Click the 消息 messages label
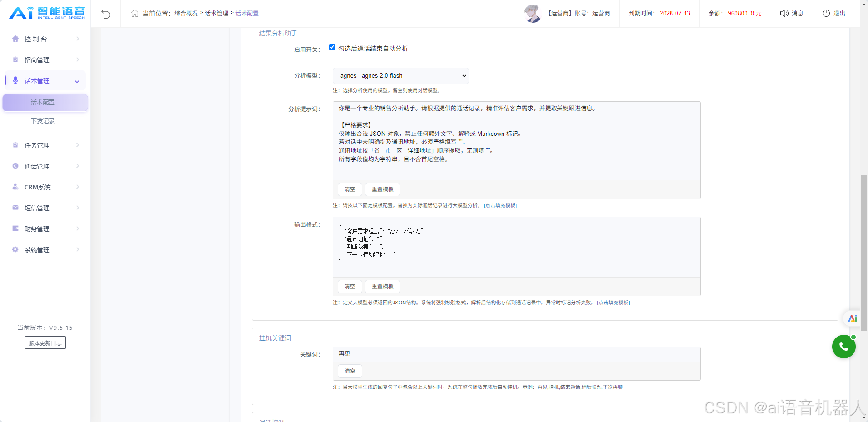 [798, 13]
